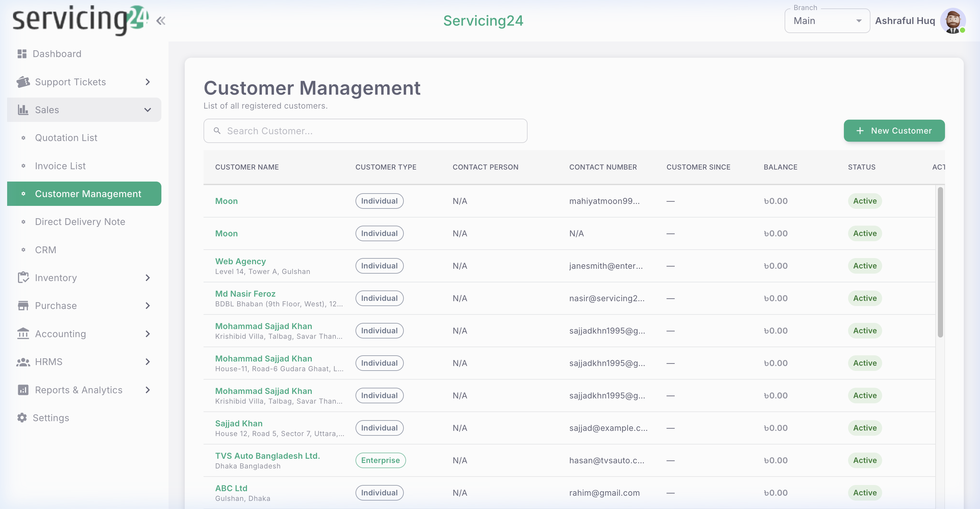Expand the Support Tickets submenu chevron
The height and width of the screenshot is (509, 980).
click(147, 82)
